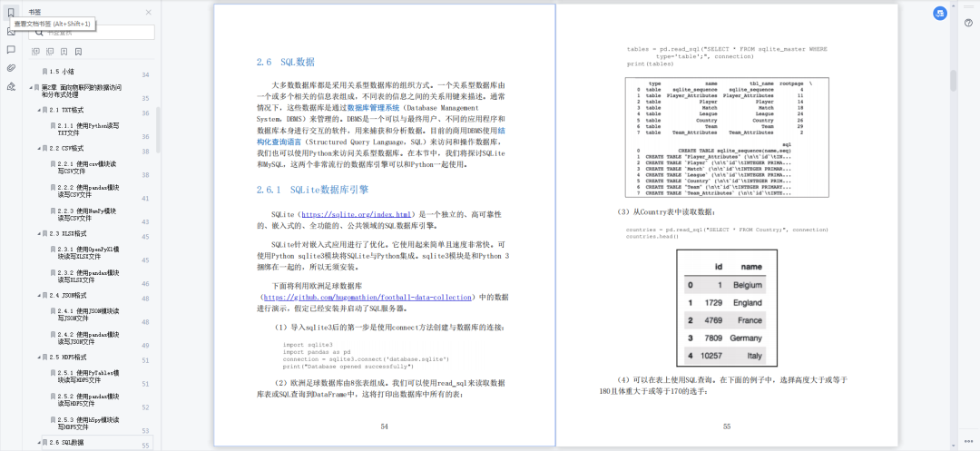The width and height of the screenshot is (980, 451).
Task: Click the 数据库管理系统 blue term
Action: click(x=373, y=107)
